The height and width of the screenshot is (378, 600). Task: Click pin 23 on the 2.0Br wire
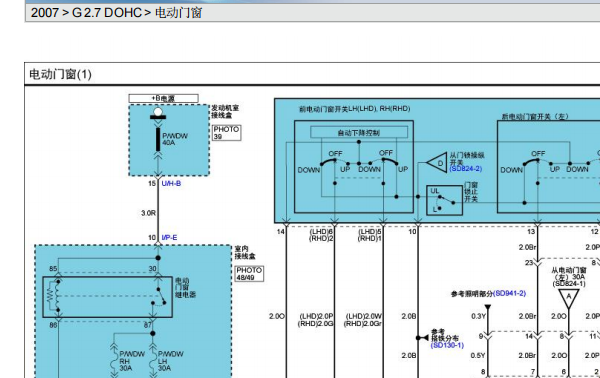click(529, 263)
